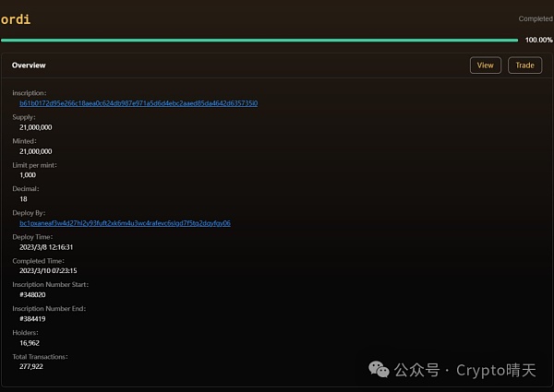
Task: Click the Total Transactions value 277,922
Action: [x=31, y=366]
